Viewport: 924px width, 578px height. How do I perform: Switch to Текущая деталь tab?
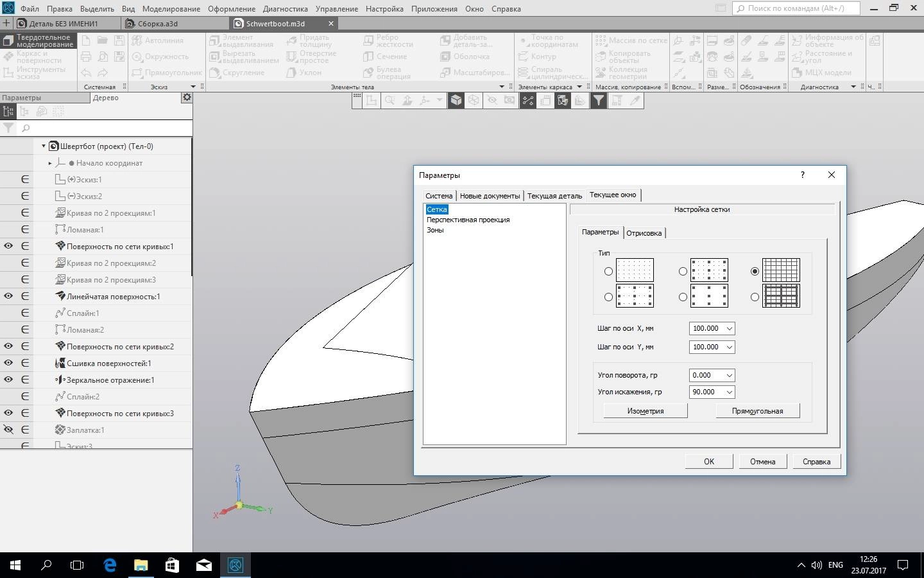(555, 196)
